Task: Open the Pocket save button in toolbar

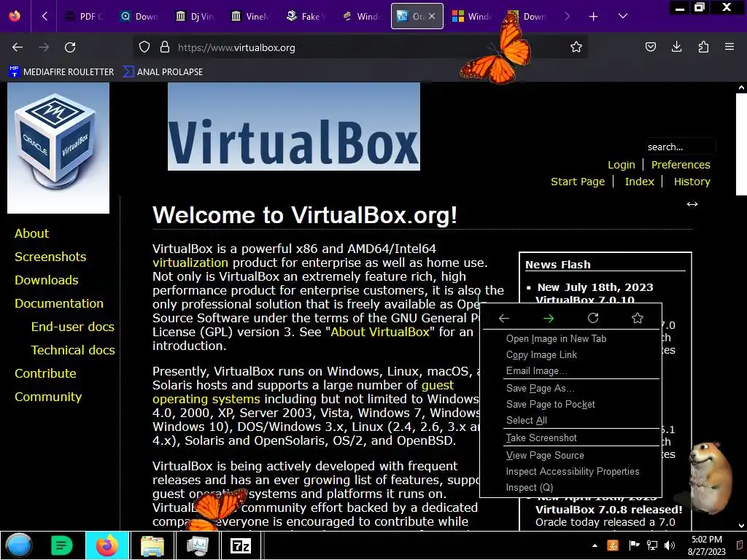Action: point(651,47)
